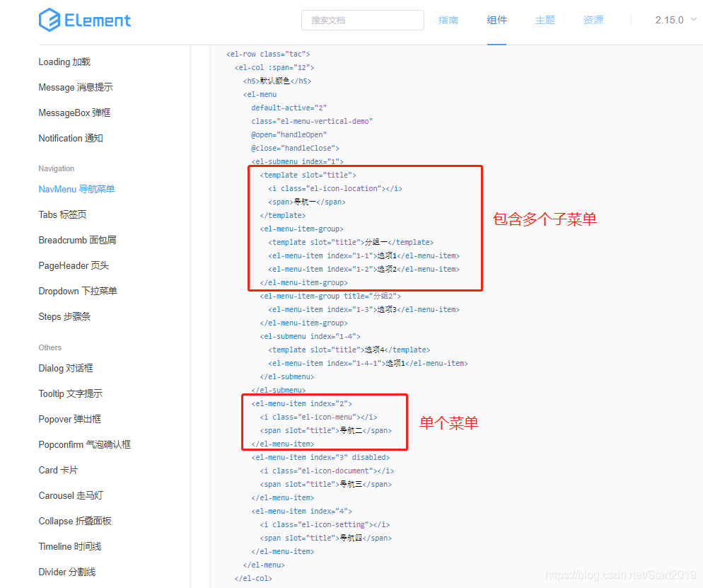Open the 资源 nav tab

pyautogui.click(x=593, y=21)
